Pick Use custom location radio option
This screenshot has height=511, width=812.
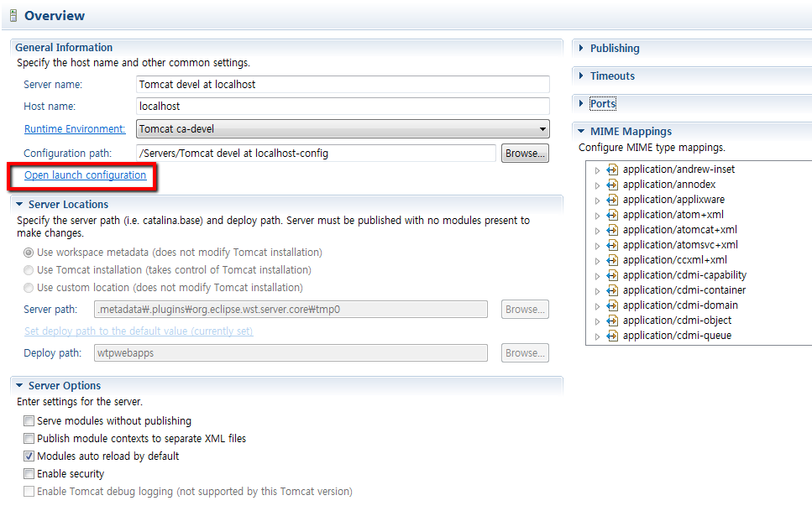point(29,288)
